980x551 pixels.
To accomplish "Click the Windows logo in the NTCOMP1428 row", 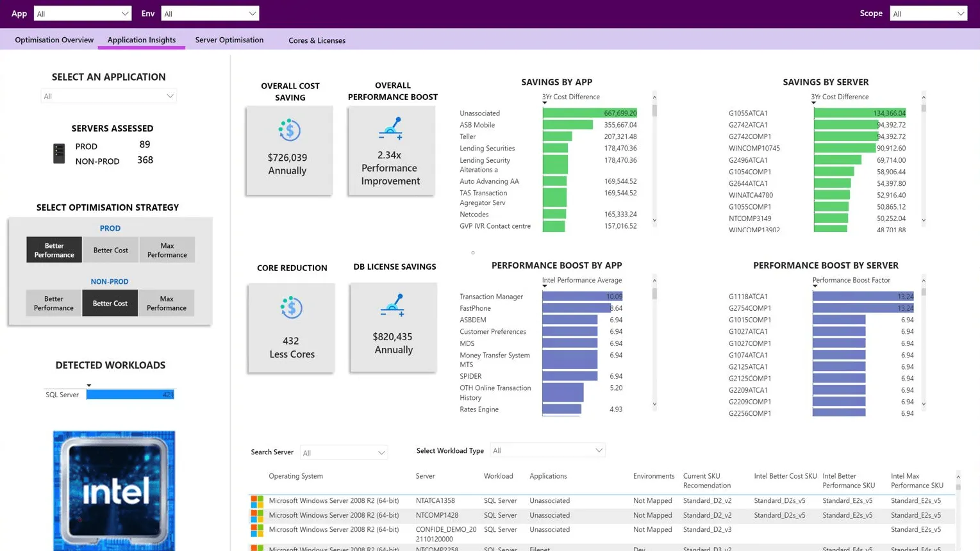I will (257, 515).
